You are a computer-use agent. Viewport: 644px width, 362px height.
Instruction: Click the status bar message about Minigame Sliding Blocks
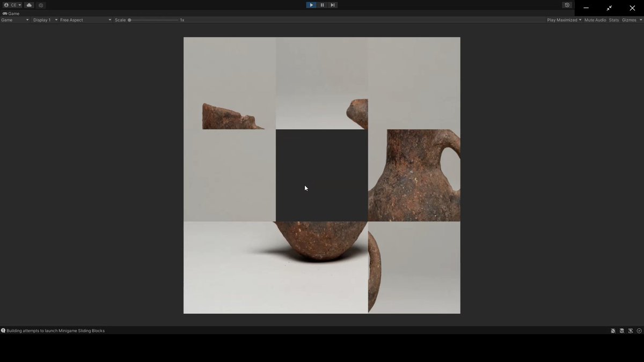point(56,331)
